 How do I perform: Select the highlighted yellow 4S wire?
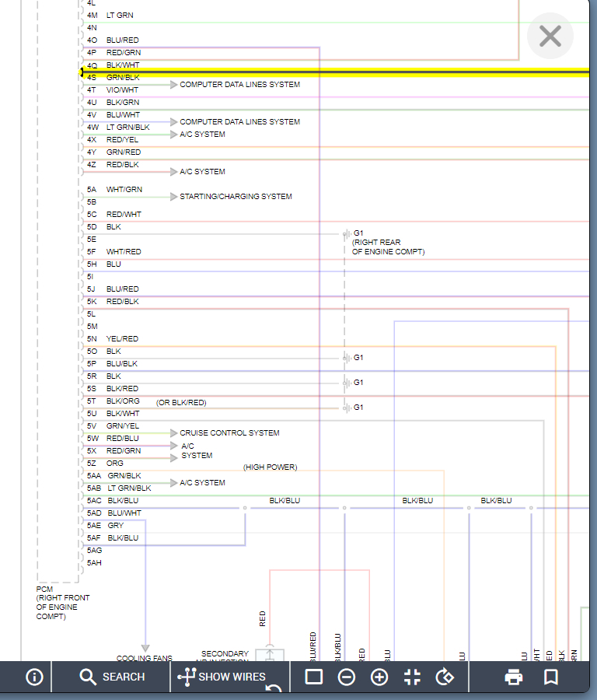pos(334,72)
